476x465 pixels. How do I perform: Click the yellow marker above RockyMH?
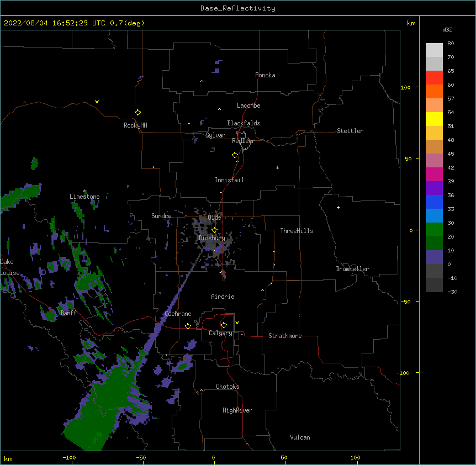[x=137, y=112]
